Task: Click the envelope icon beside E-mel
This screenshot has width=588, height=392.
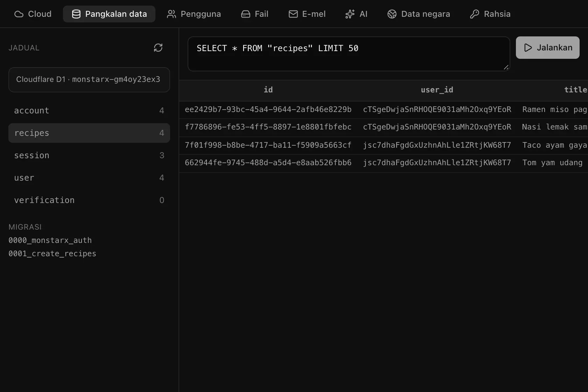Action: (293, 14)
